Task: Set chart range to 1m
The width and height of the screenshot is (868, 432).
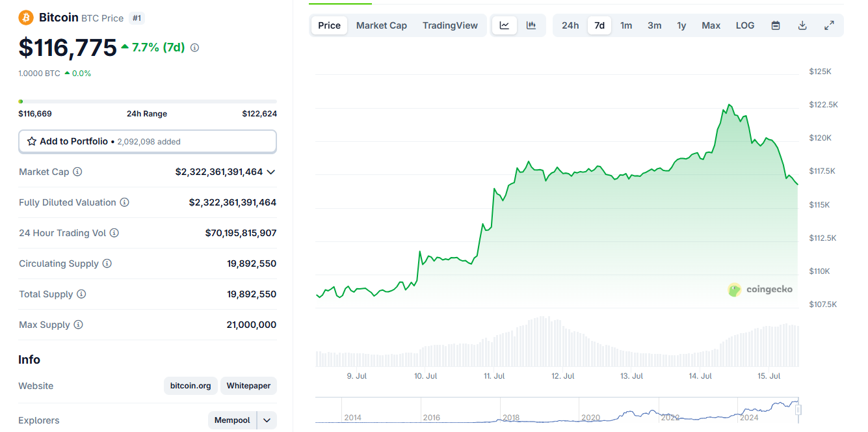Action: [626, 25]
